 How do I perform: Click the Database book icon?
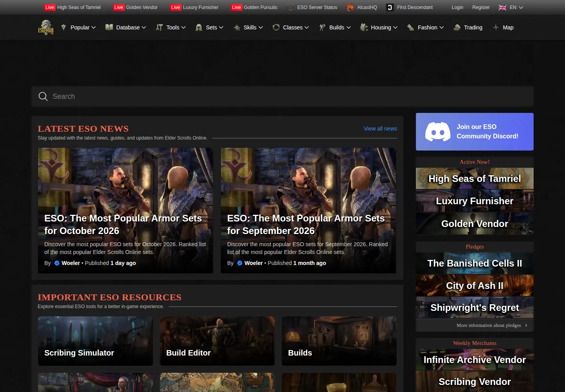[x=109, y=27]
